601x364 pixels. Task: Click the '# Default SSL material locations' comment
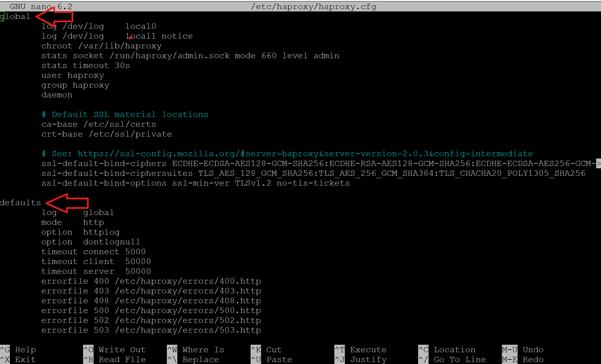click(125, 114)
